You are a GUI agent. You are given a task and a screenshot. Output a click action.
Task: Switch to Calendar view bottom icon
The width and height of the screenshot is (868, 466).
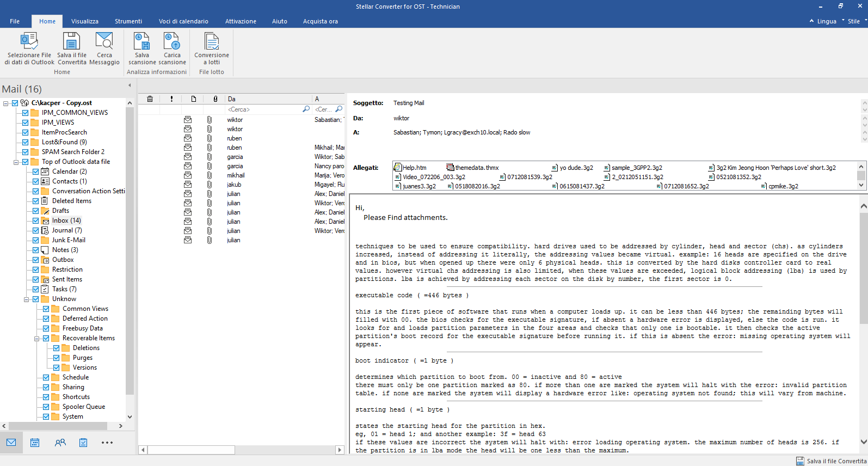click(35, 443)
